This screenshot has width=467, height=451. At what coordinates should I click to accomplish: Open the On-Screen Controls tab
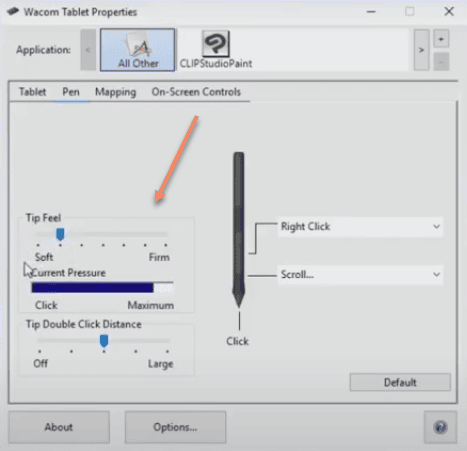pyautogui.click(x=196, y=92)
